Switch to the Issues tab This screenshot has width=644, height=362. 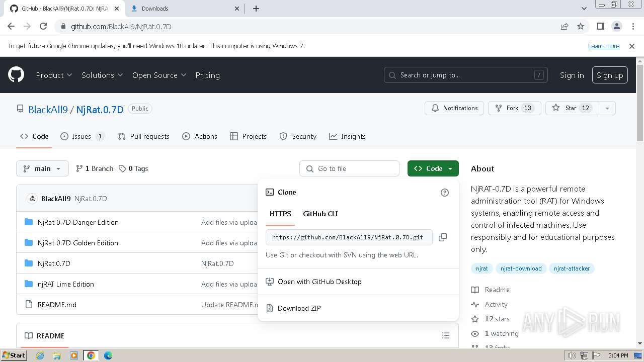coord(83,136)
